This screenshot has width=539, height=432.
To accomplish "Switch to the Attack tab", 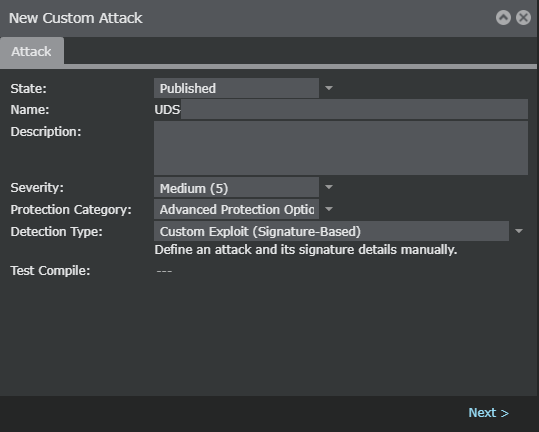I will click(x=32, y=51).
